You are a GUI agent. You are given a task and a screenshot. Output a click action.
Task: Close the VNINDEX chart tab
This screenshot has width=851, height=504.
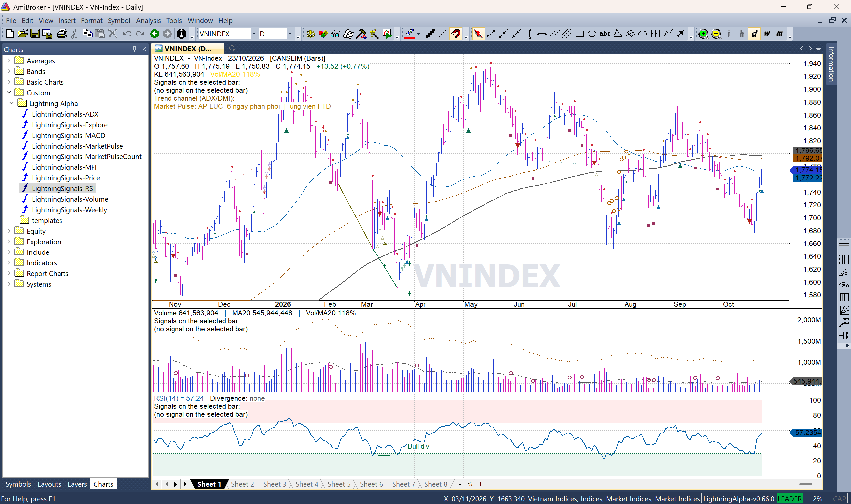click(219, 49)
